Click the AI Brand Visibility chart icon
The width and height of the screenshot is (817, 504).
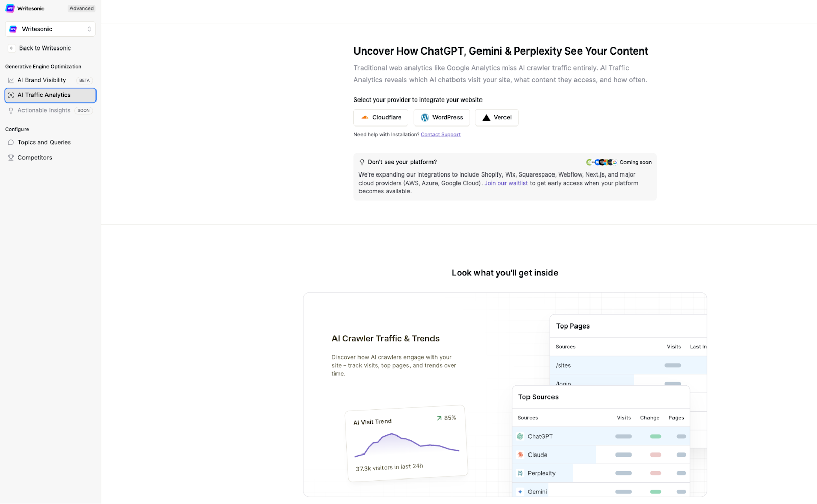click(11, 80)
